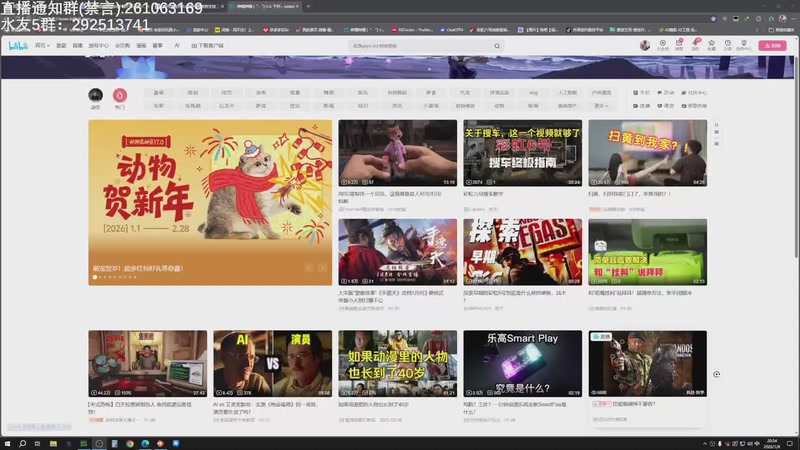This screenshot has height=450, width=800.
Task: Open the 扫黄到我家 video thumbnail
Action: [x=647, y=153]
